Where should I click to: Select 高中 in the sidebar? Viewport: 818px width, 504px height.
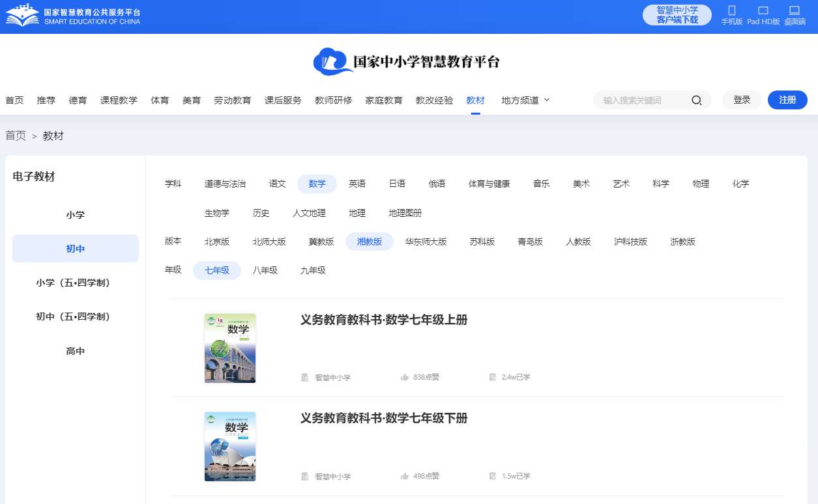(x=76, y=351)
